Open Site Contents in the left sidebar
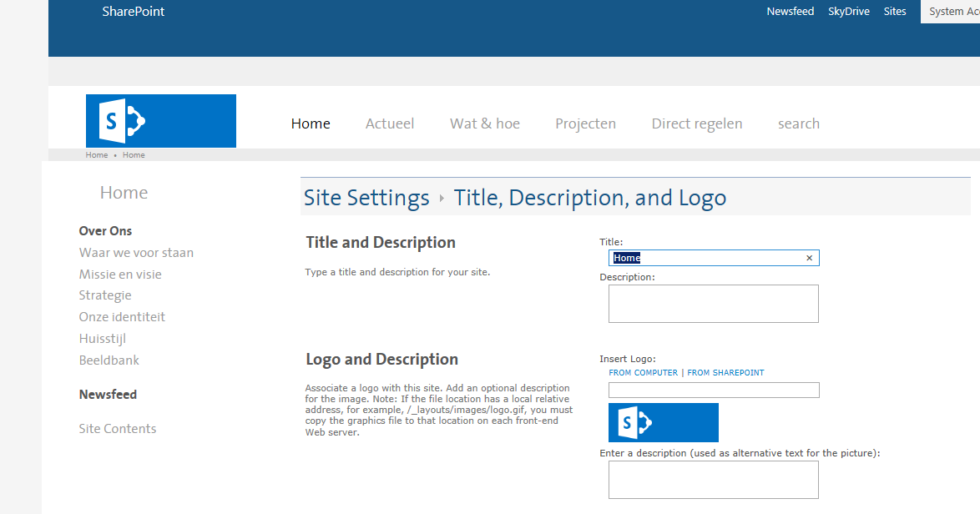 tap(117, 428)
